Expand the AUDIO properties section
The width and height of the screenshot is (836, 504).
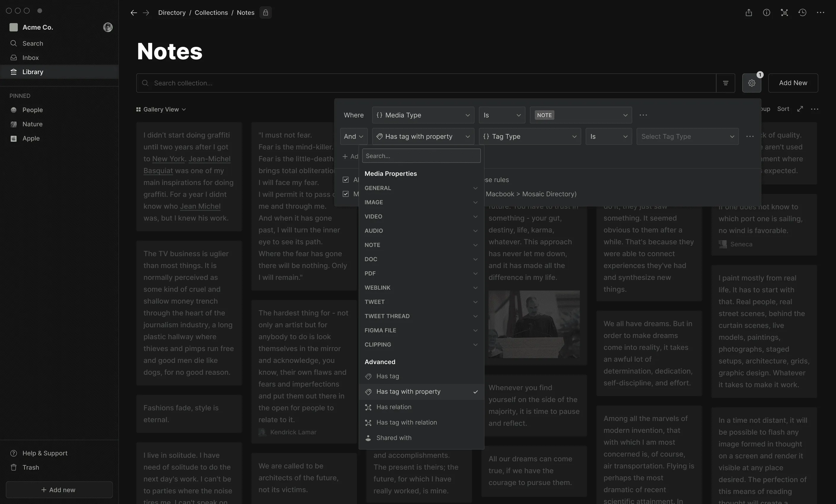421,231
